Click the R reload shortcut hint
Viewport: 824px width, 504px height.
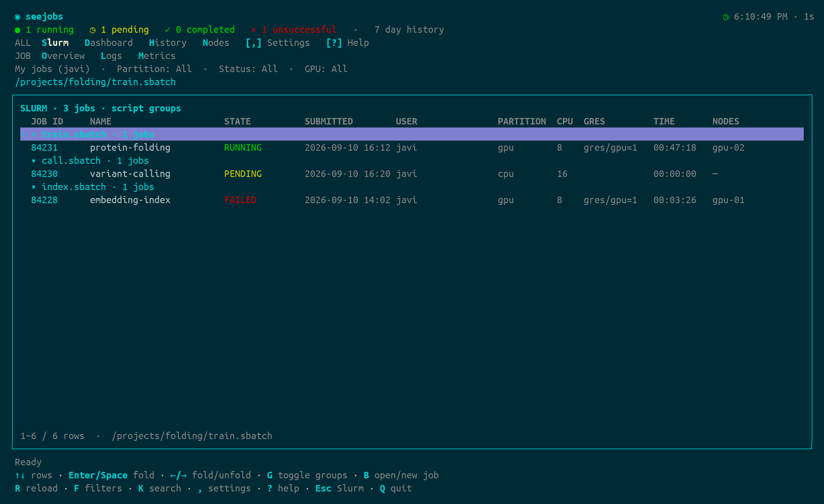(36, 488)
